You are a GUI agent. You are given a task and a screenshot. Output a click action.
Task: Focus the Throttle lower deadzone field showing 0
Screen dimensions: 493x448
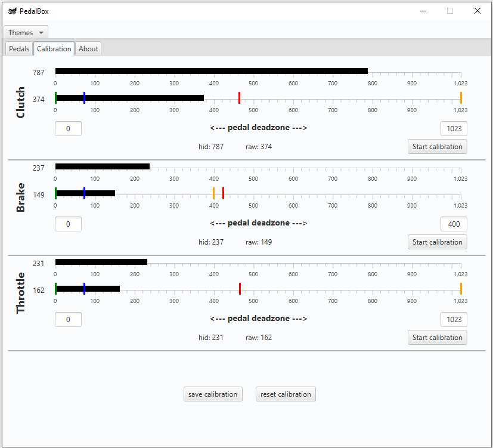point(68,319)
